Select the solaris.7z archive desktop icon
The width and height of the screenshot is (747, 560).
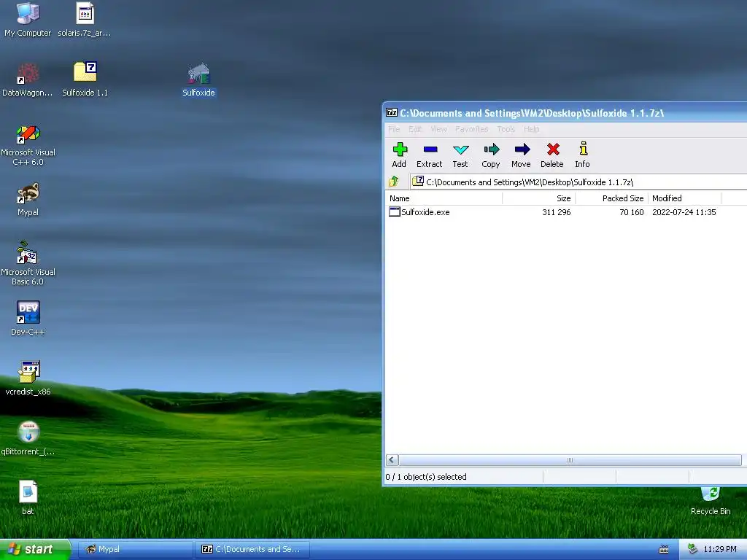(x=85, y=13)
